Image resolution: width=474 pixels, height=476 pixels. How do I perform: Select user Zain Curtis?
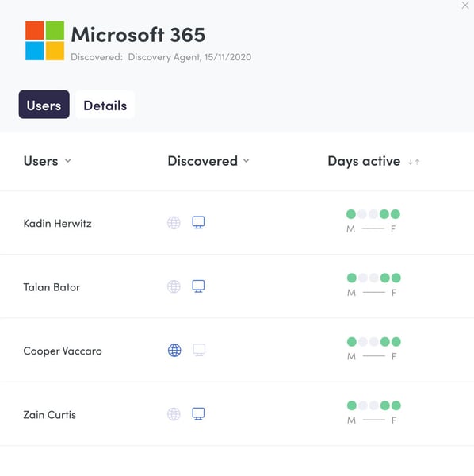click(49, 415)
